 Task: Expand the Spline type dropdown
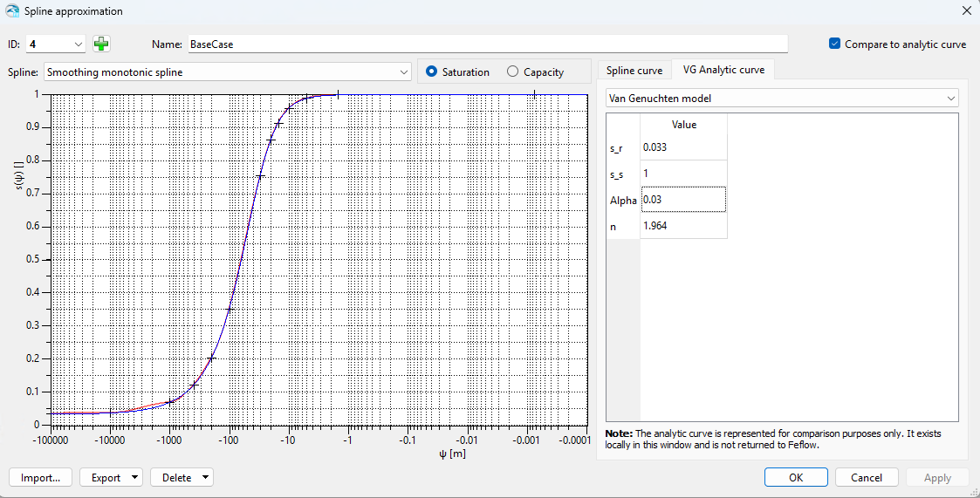point(403,72)
